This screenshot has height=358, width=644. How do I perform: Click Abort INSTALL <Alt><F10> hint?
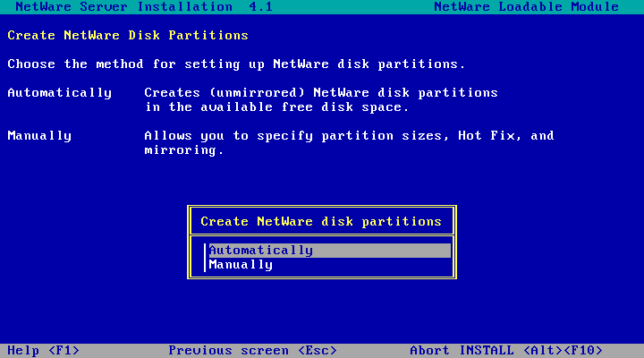pos(506,351)
